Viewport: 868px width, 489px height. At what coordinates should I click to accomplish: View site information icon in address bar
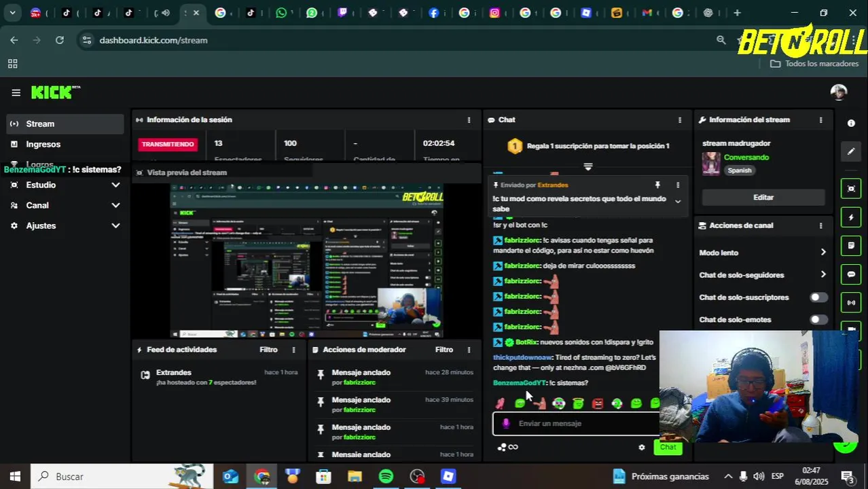coord(86,40)
